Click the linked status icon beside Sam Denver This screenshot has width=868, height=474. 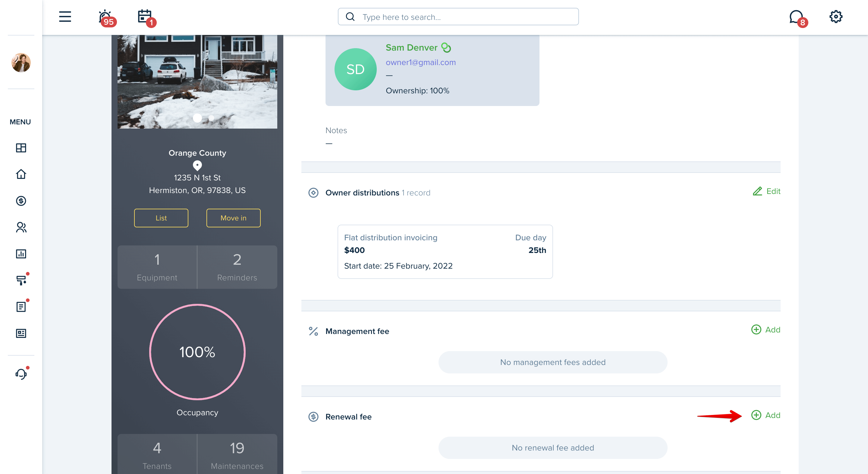pos(446,48)
